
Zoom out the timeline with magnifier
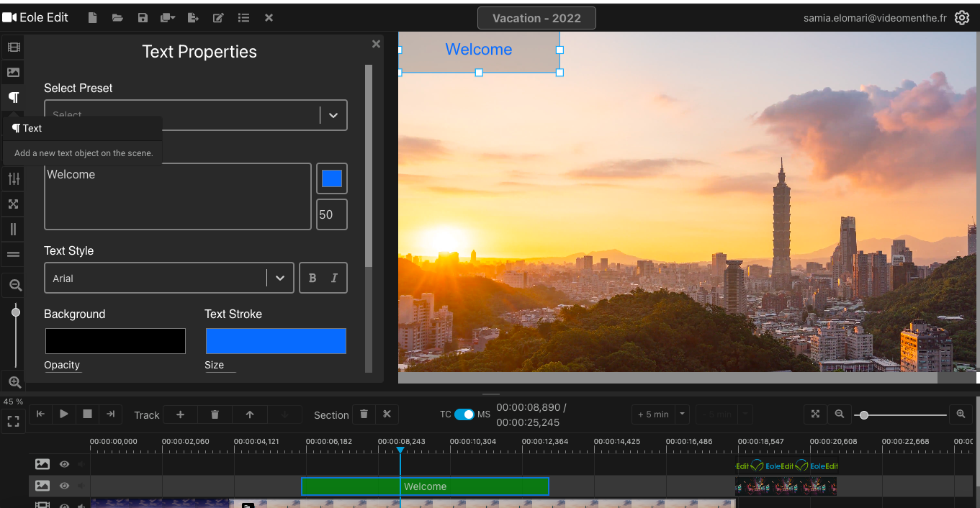840,414
